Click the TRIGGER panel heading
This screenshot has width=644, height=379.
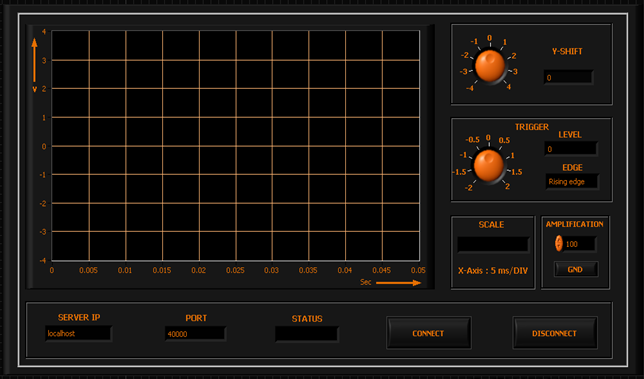[x=532, y=127]
